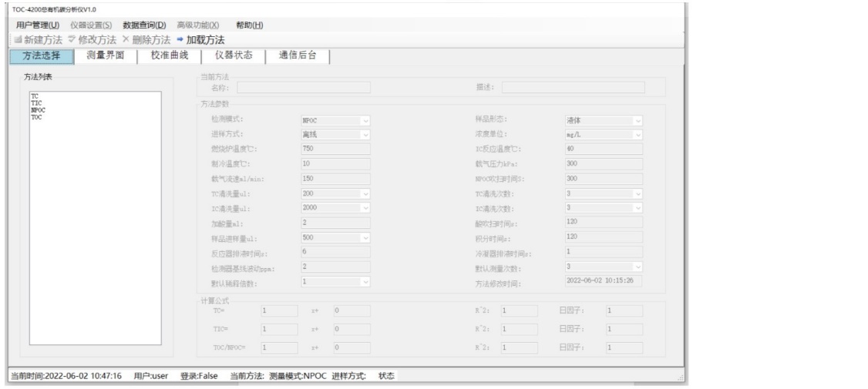Click the 测量模式:NPOC status bar entry
The width and height of the screenshot is (868, 389).
(298, 376)
